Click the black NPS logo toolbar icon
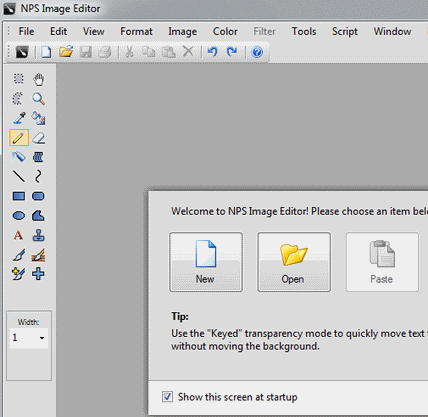 click(22, 52)
